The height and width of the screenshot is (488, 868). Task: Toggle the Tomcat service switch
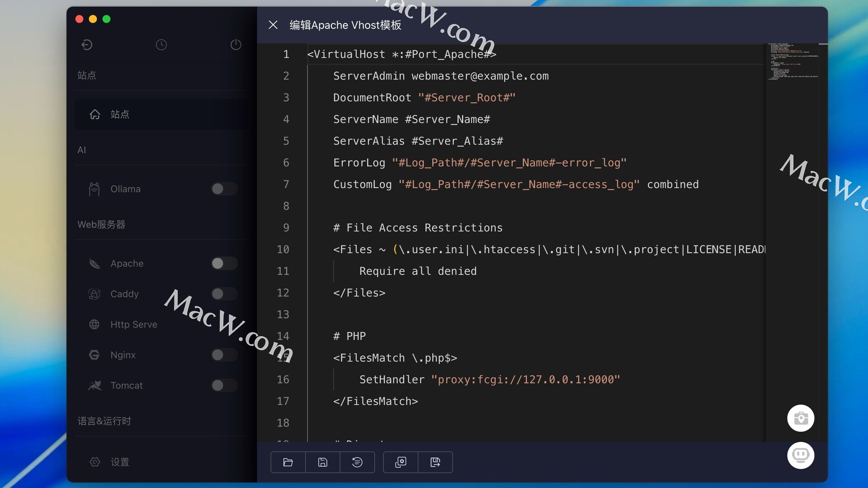pyautogui.click(x=224, y=385)
